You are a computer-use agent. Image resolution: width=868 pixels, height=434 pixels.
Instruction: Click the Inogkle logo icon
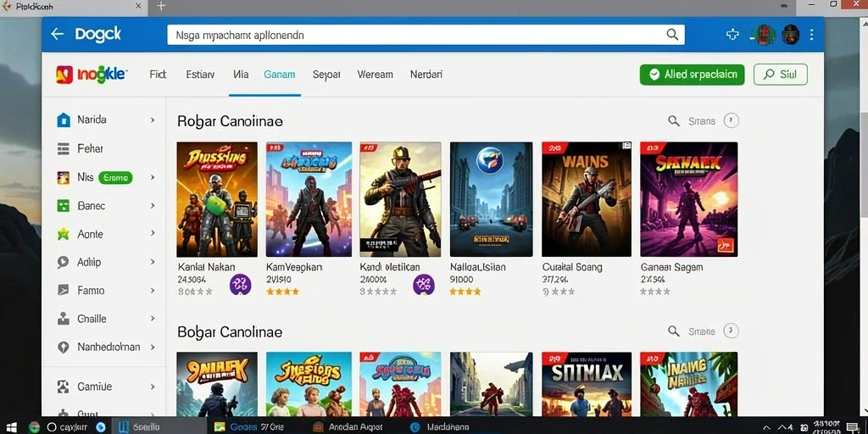(x=64, y=75)
